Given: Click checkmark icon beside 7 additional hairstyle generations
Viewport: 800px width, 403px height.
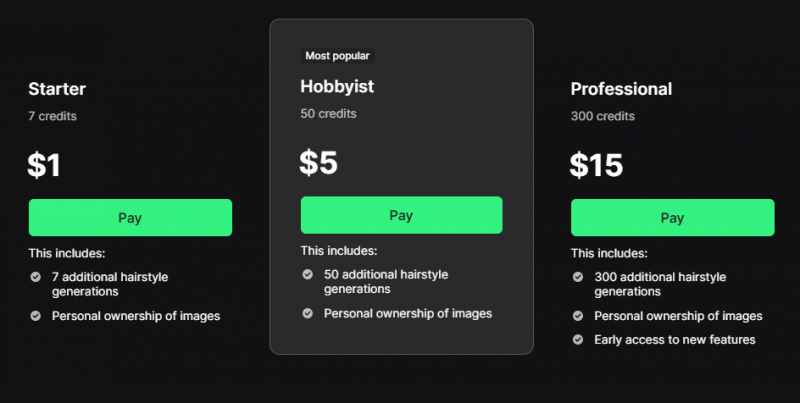Looking at the screenshot, I should pos(35,276).
